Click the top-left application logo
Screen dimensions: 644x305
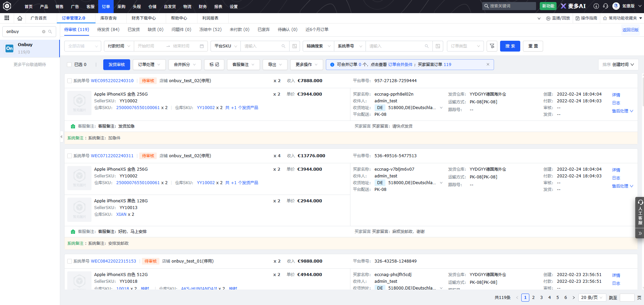coord(7,6)
